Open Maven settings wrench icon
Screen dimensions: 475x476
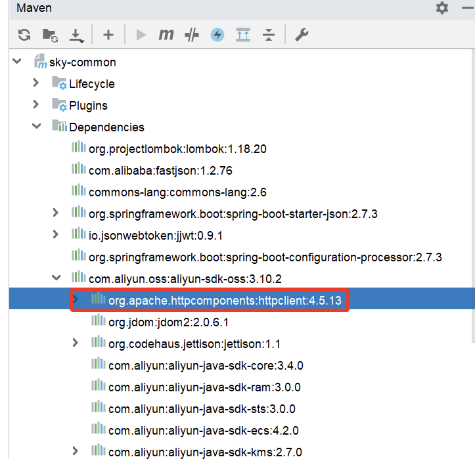pos(302,35)
